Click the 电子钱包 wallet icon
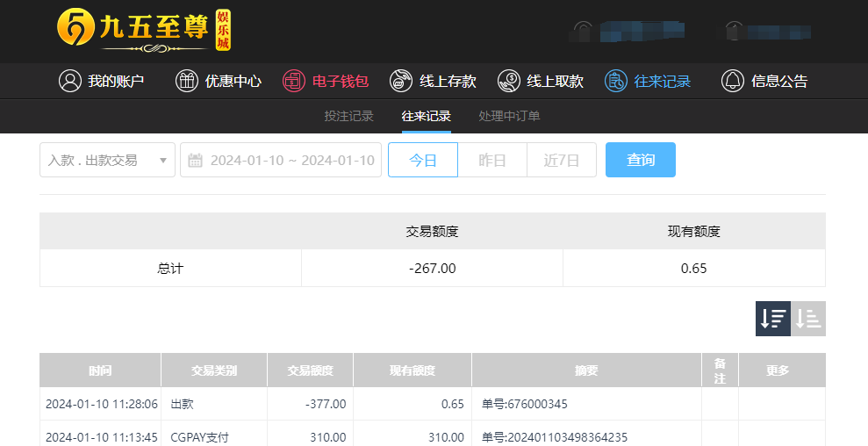The width and height of the screenshot is (868, 446). [x=294, y=81]
